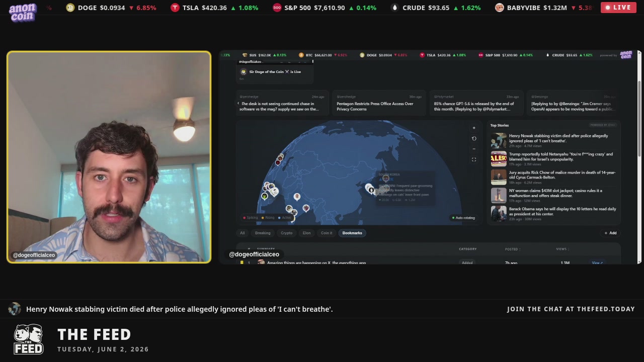Open the View link in table row 1
This screenshot has height=362, width=644.
click(597, 262)
